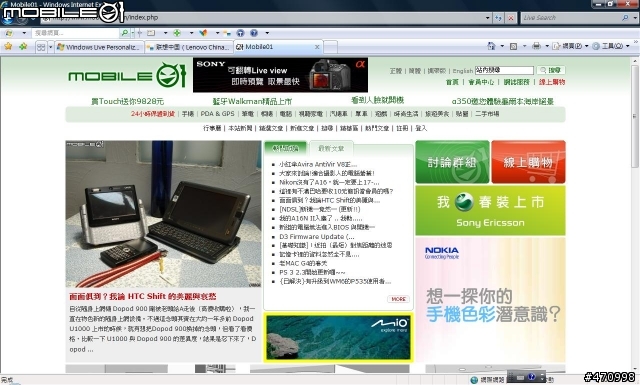Switch to the Lenovo China tab
This screenshot has width=640, height=385.
tap(189, 47)
